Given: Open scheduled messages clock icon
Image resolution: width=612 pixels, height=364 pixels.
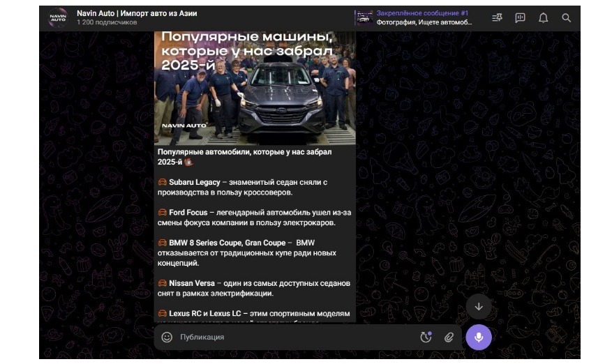Looking at the screenshot, I should (x=426, y=337).
